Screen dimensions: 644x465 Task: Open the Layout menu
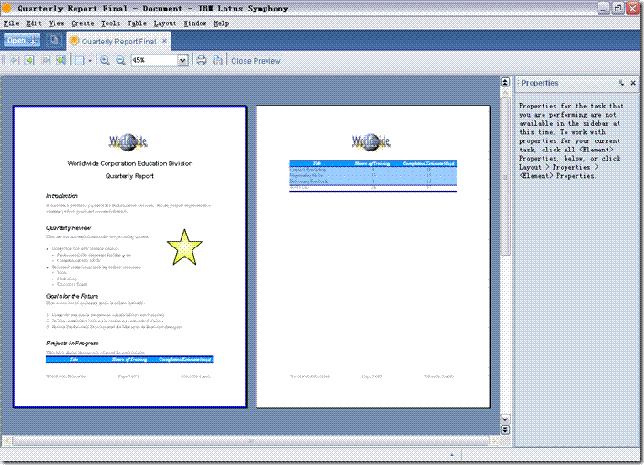[x=165, y=22]
